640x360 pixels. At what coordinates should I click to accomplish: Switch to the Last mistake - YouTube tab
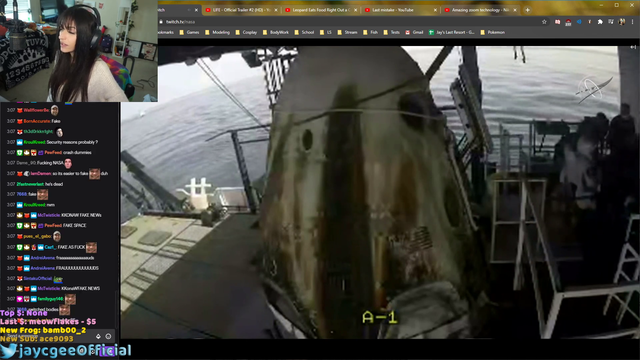[400, 10]
